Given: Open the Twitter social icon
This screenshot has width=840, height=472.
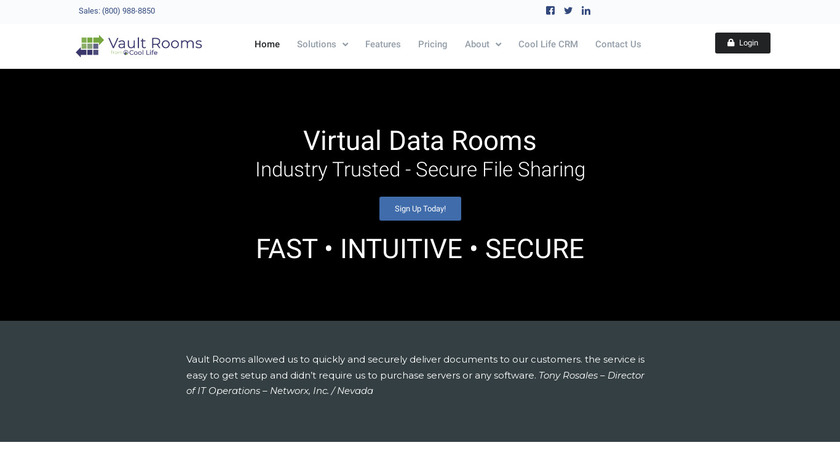Looking at the screenshot, I should coord(568,11).
